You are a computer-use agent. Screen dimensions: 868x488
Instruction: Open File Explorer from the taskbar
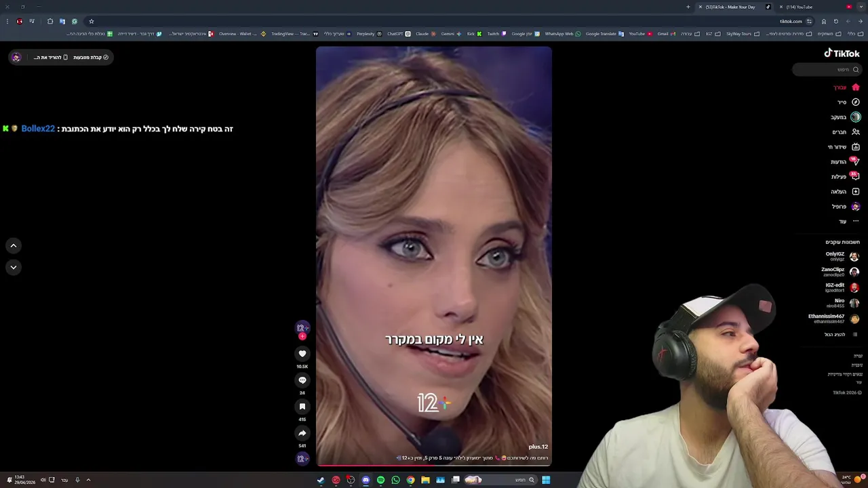[x=425, y=480]
